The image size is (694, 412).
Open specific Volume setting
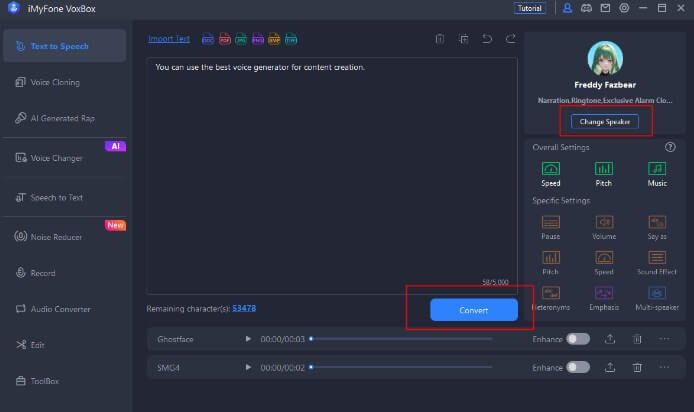click(x=604, y=227)
